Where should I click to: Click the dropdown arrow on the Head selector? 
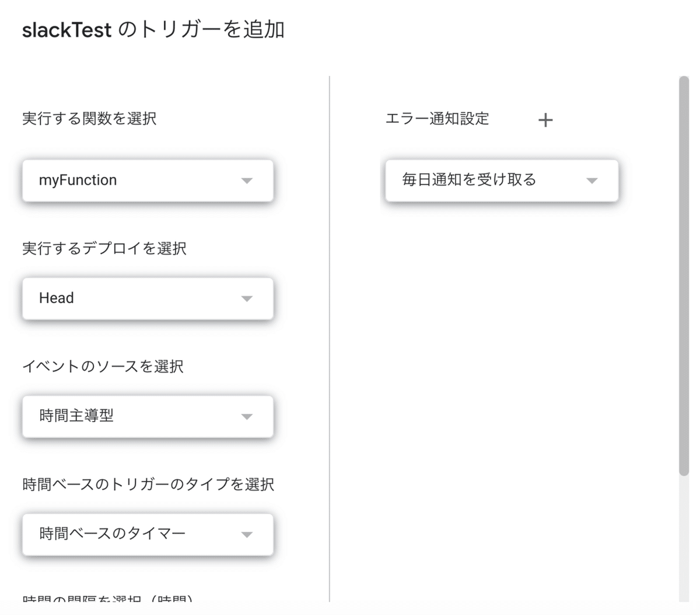[x=247, y=298]
